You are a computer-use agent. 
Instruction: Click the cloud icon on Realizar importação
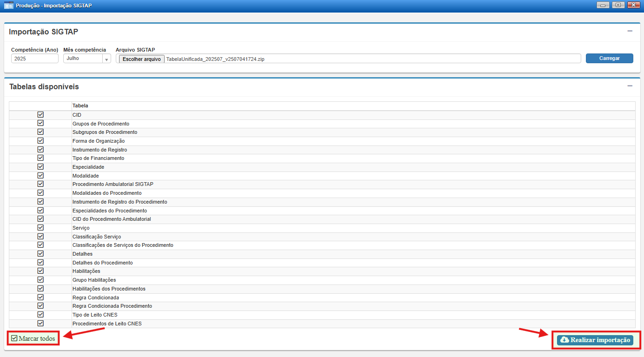pos(565,340)
